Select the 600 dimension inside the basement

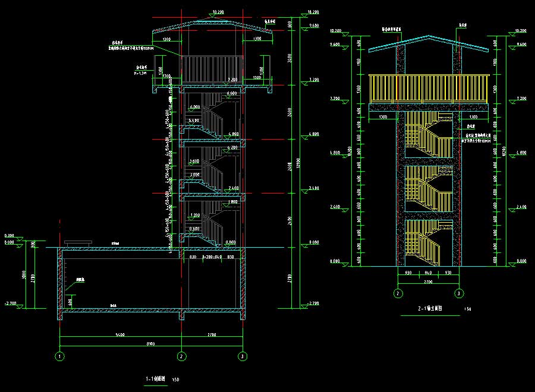click(70, 302)
